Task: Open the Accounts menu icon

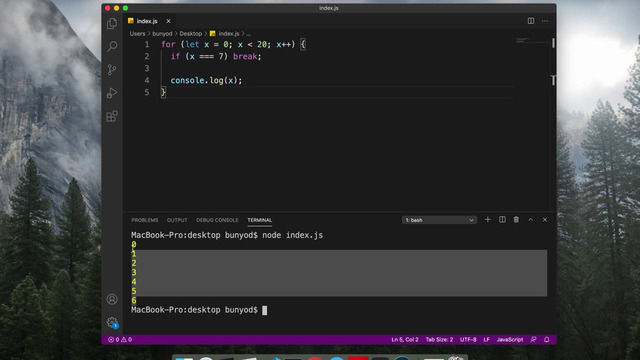Action: [x=112, y=299]
